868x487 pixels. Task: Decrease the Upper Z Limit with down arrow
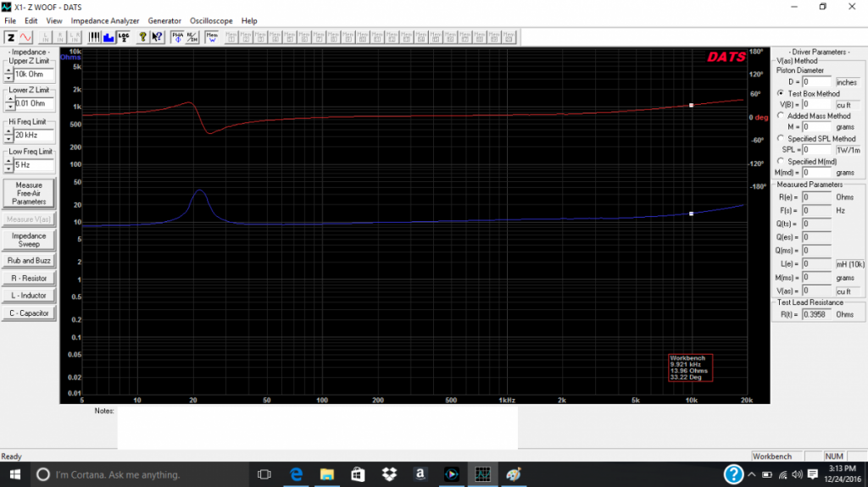(x=8, y=77)
